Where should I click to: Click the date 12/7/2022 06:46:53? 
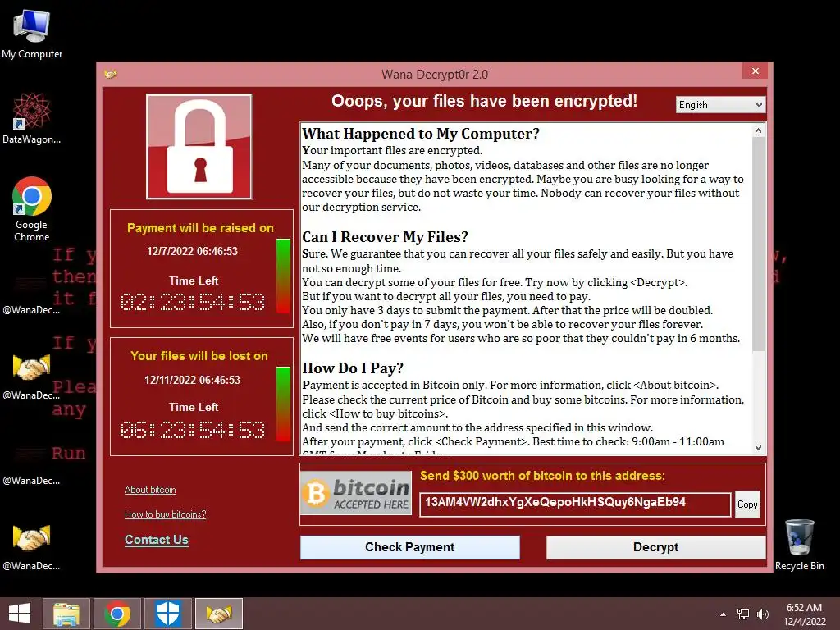click(192, 251)
